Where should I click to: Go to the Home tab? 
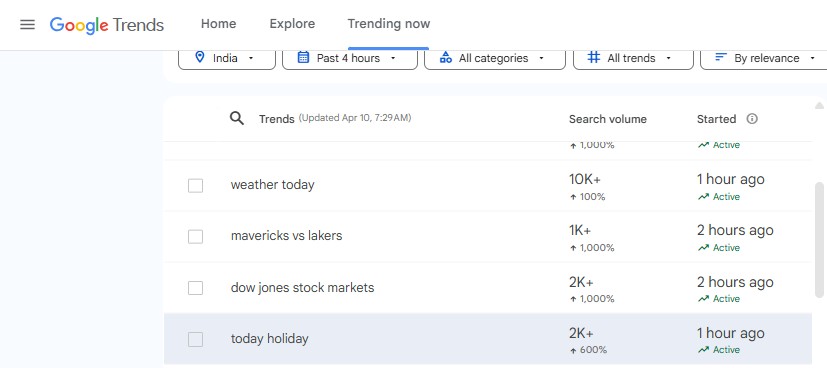click(218, 24)
